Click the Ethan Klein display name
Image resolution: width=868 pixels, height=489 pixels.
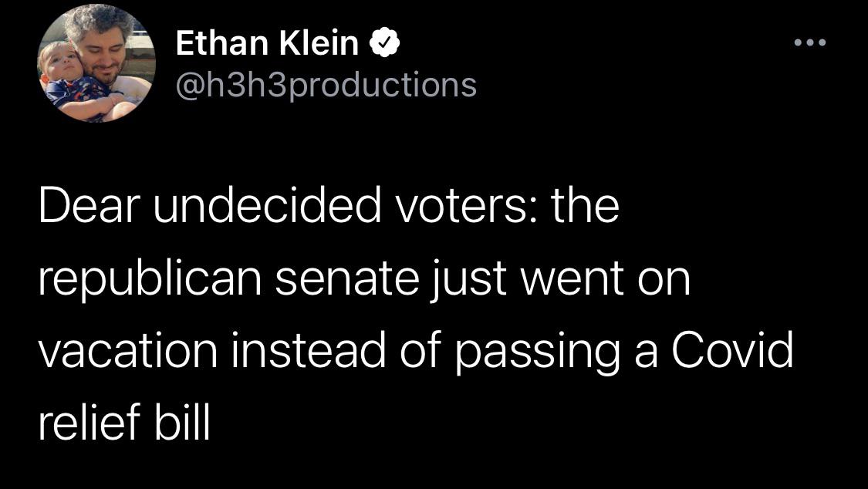click(267, 45)
